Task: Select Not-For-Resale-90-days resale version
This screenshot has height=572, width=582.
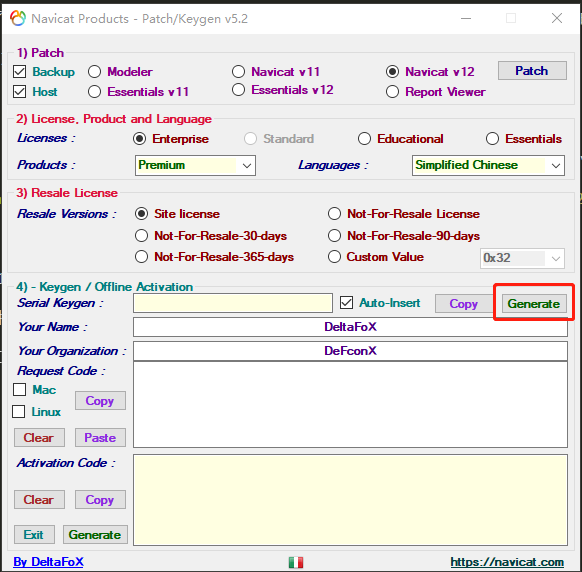Action: [x=334, y=236]
